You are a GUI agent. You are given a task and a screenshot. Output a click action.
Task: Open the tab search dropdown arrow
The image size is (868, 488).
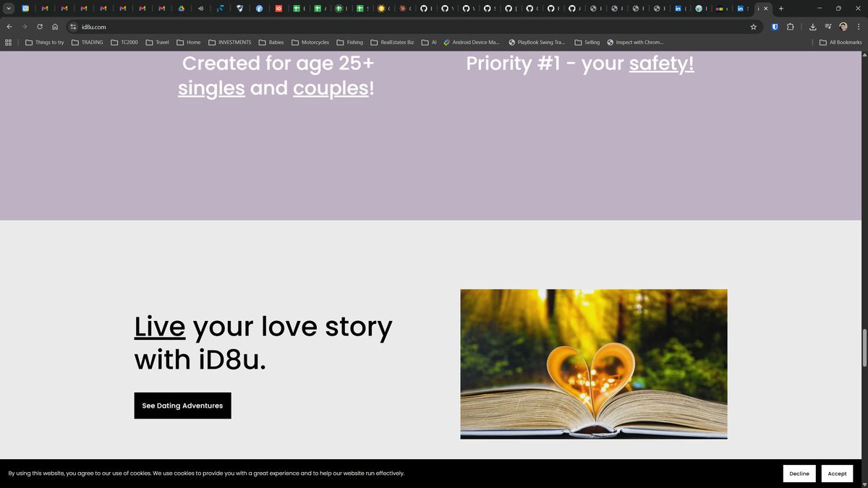9,9
